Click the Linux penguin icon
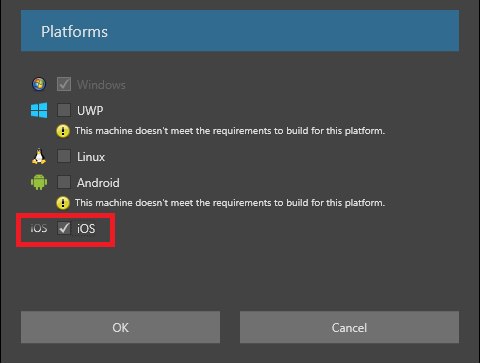This screenshot has height=363, width=480. [x=39, y=156]
